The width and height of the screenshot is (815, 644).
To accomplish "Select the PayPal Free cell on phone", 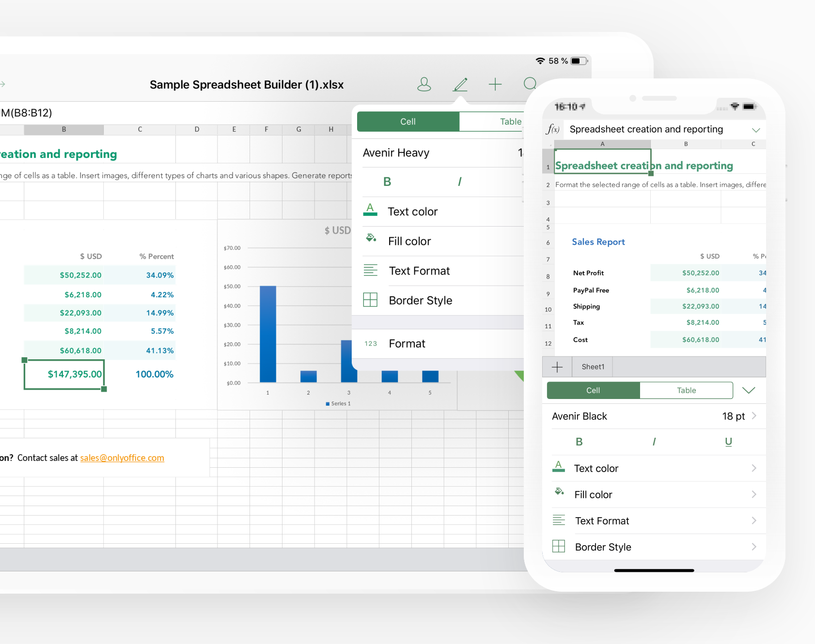I will [x=591, y=291].
